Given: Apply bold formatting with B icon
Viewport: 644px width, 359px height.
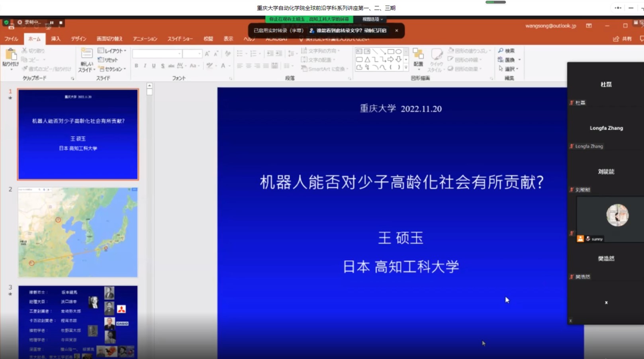Looking at the screenshot, I should (136, 66).
